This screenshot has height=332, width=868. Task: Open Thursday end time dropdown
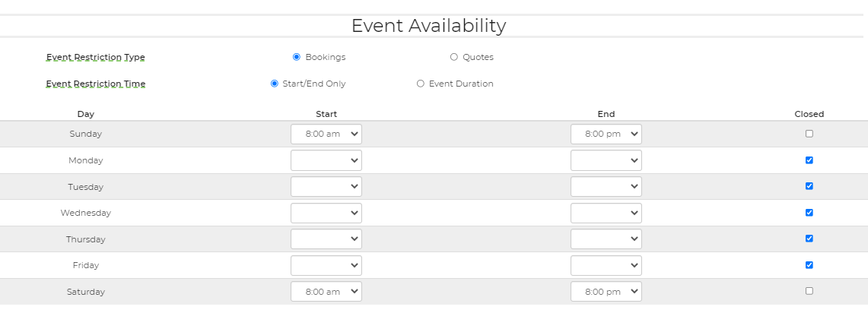pos(606,239)
